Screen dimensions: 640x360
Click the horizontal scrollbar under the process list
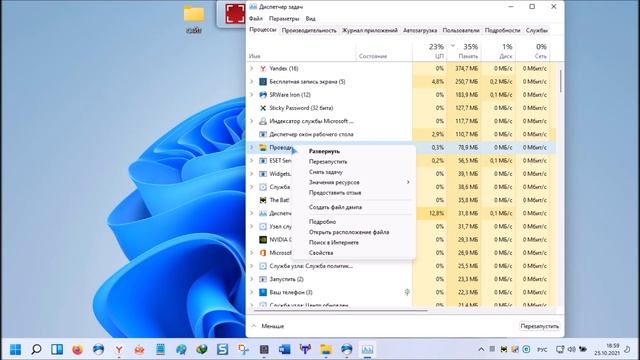340,311
